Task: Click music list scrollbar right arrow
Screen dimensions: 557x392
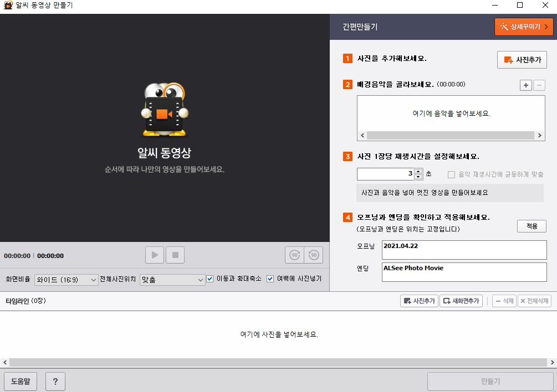Action: point(540,135)
